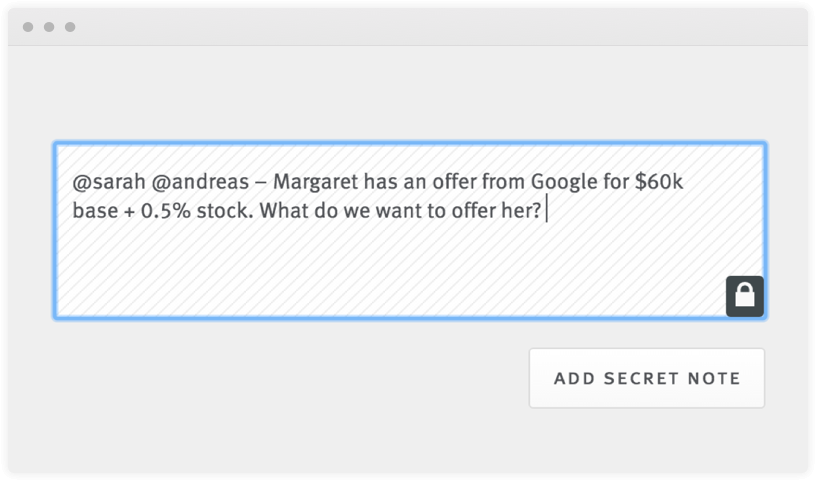Click on the 0.5% figure in note
The image size is (816, 481).
pos(165,211)
